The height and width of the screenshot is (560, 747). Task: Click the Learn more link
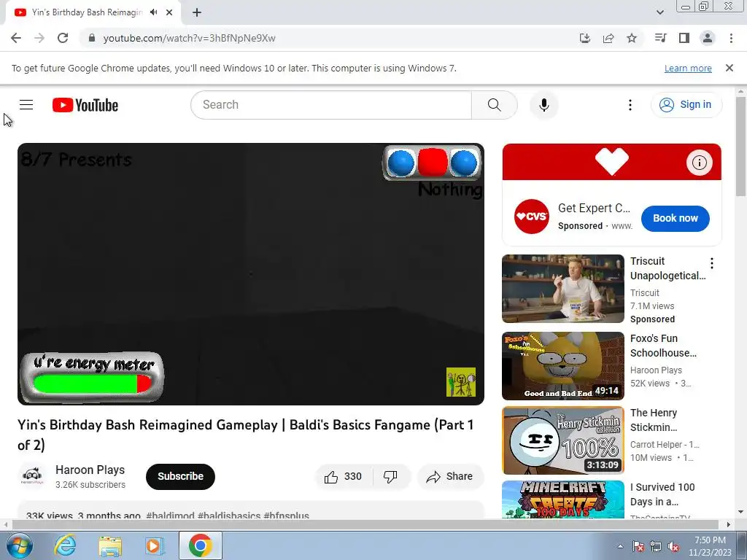click(x=688, y=68)
